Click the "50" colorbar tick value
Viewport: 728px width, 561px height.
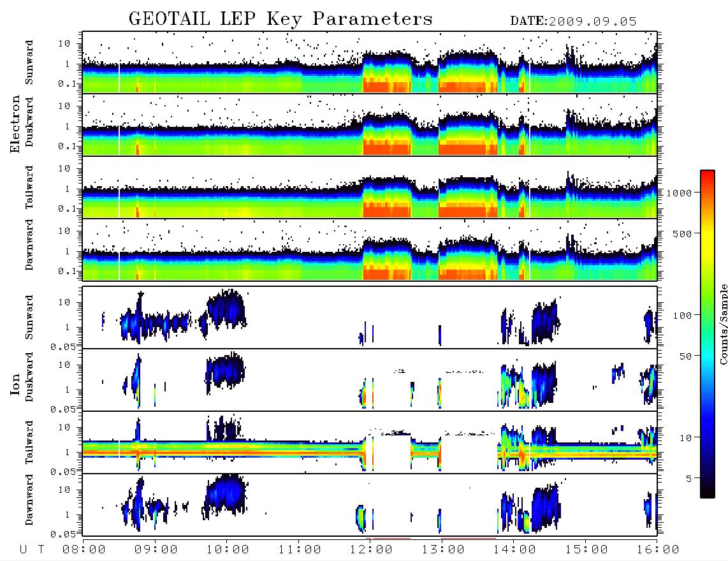click(685, 356)
